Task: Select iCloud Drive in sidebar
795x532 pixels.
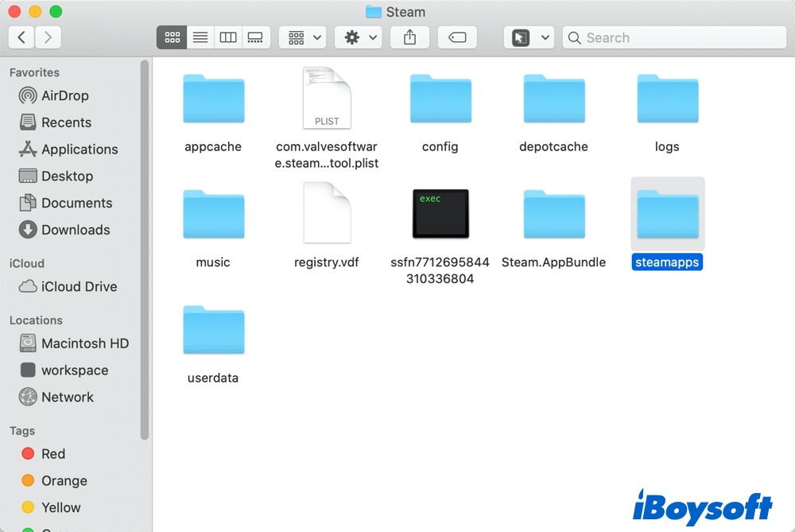Action: [x=78, y=287]
